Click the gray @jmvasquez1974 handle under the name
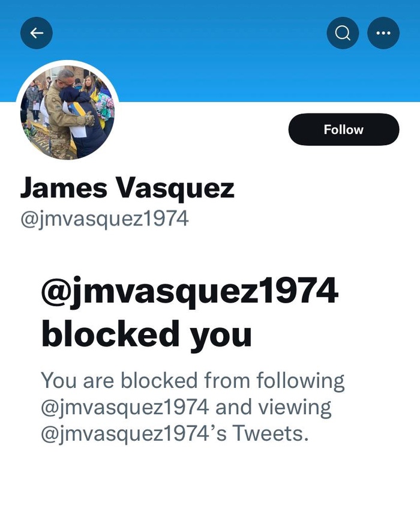This screenshot has width=420, height=526. point(104,219)
